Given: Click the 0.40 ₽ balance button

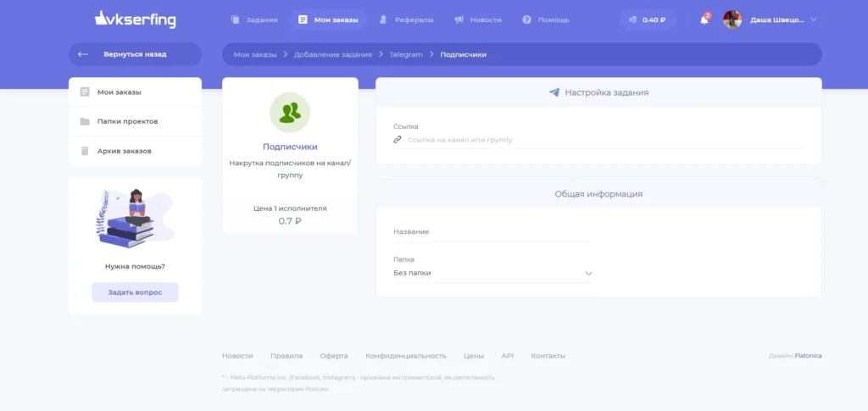Looking at the screenshot, I should 648,19.
